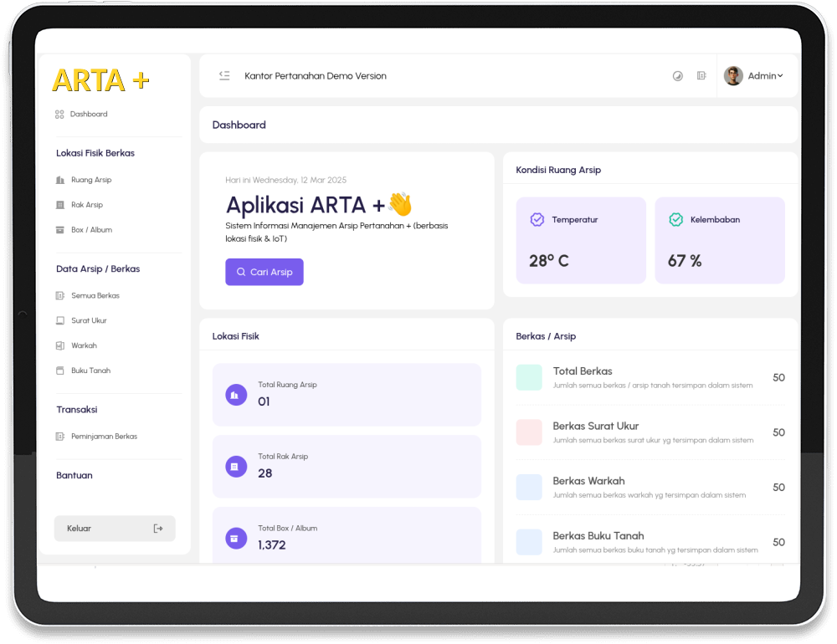The height and width of the screenshot is (644, 837).
Task: Click the Kelembaban status check icon
Action: 675,220
